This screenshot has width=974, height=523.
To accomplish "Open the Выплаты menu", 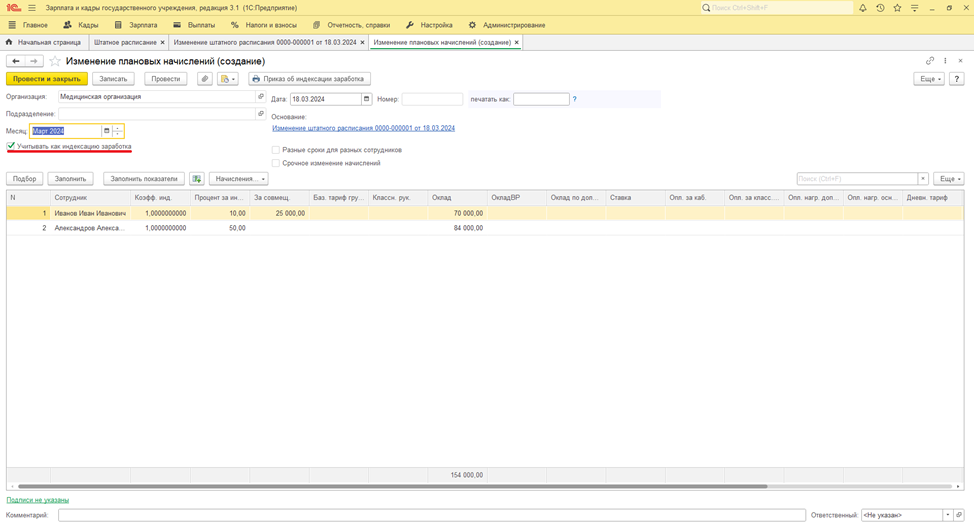I will 194,25.
